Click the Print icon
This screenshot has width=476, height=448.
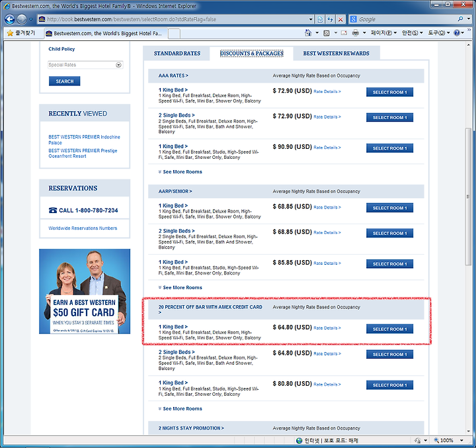click(x=356, y=33)
